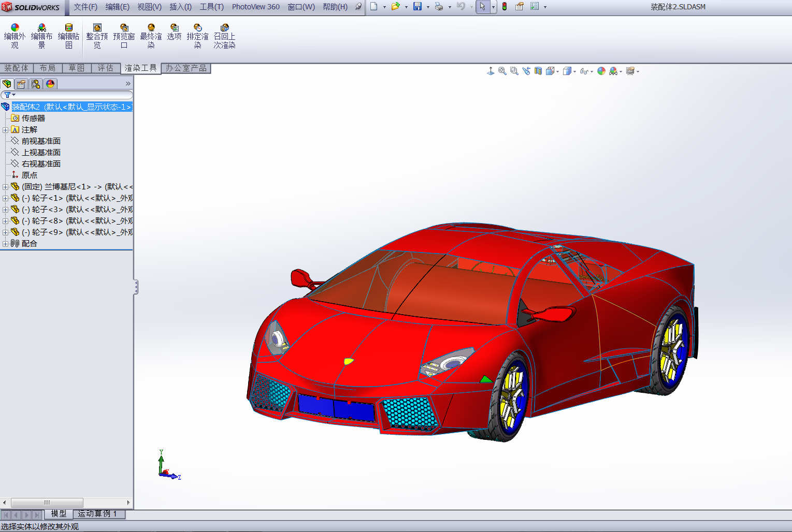Click the Section View icon

coord(538,71)
